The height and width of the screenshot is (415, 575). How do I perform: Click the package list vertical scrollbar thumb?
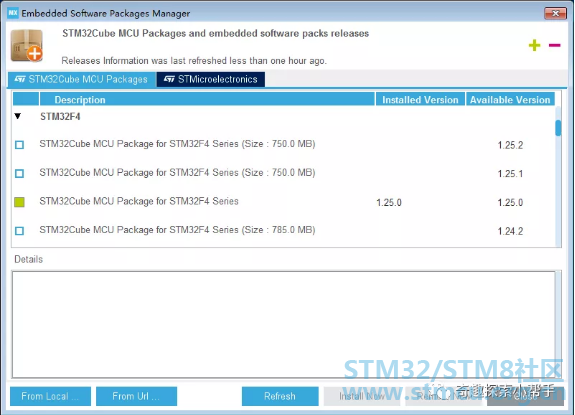click(558, 128)
